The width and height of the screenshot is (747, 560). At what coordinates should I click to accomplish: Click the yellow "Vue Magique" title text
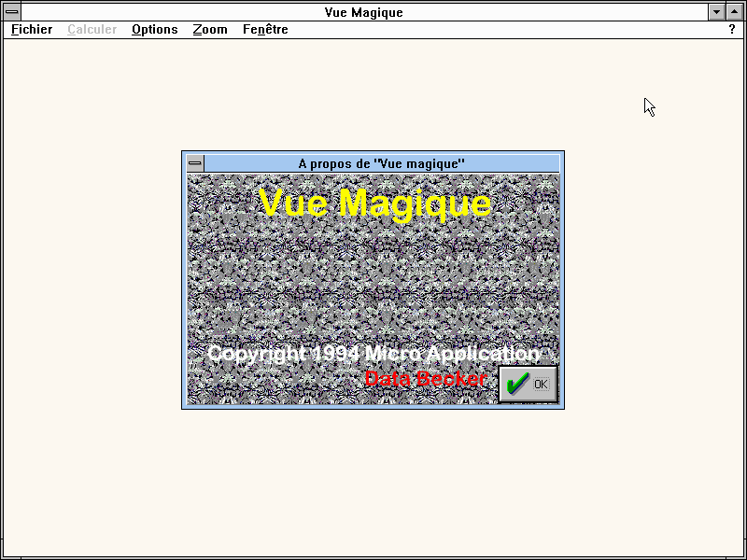point(375,203)
